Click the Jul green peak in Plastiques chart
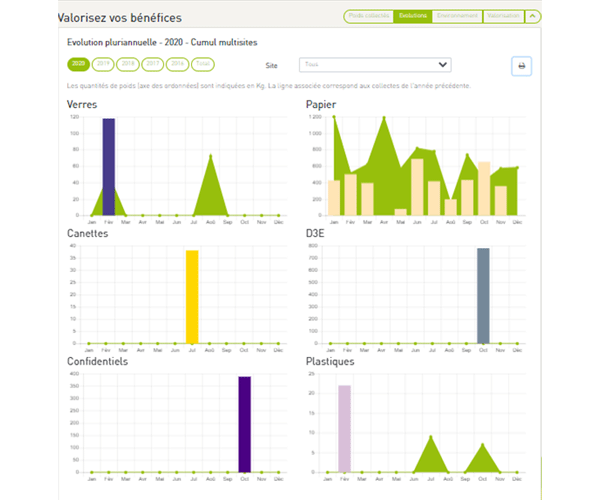The height and width of the screenshot is (500, 600). click(x=431, y=437)
